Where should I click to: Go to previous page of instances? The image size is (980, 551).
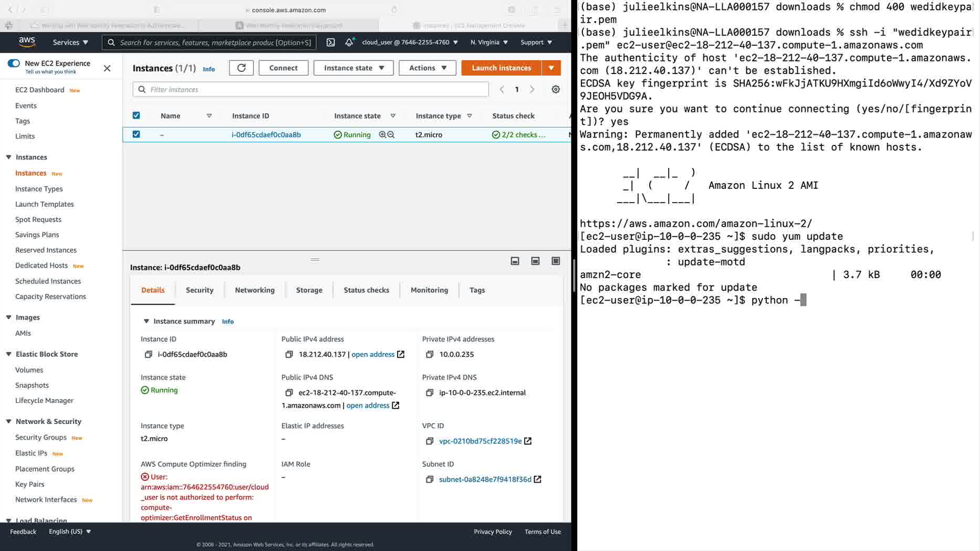(502, 89)
